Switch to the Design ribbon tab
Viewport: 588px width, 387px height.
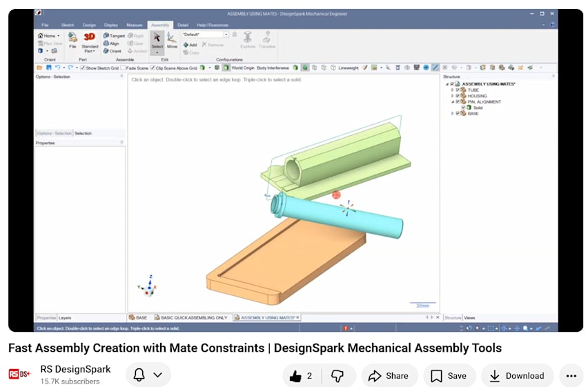click(89, 25)
